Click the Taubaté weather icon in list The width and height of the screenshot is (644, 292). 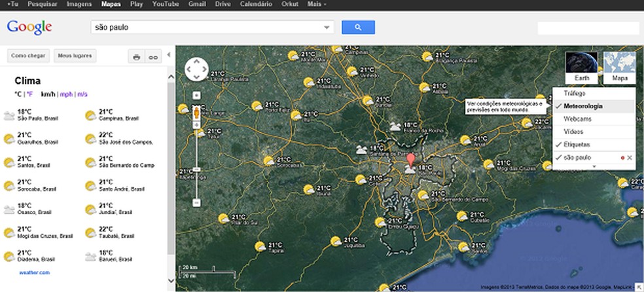click(90, 233)
